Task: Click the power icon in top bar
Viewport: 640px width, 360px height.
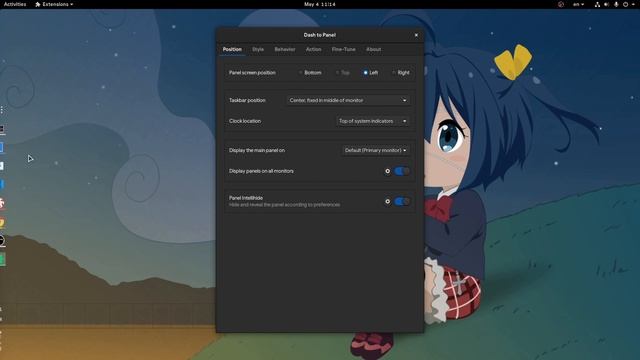Action: pyautogui.click(x=625, y=4)
